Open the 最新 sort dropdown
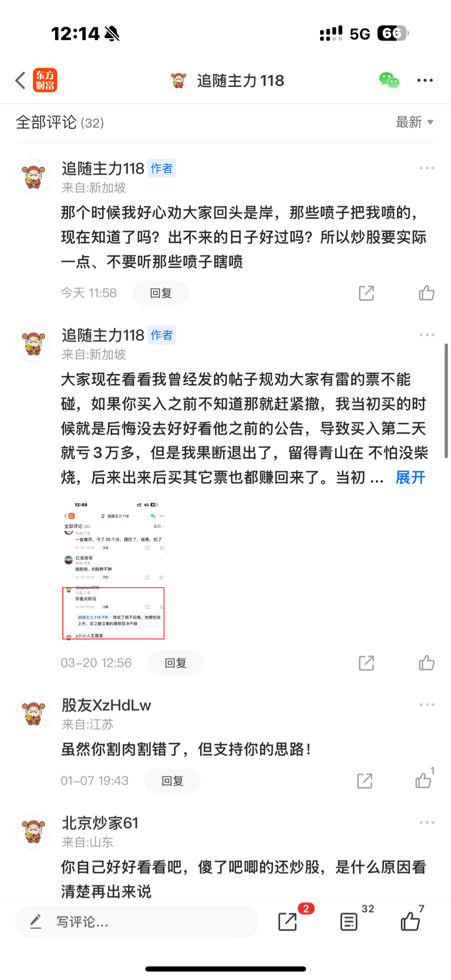This screenshot has width=451, height=980. pyautogui.click(x=415, y=122)
